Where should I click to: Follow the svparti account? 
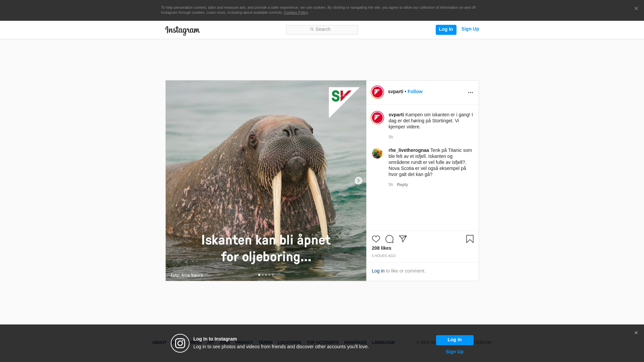coord(415,92)
